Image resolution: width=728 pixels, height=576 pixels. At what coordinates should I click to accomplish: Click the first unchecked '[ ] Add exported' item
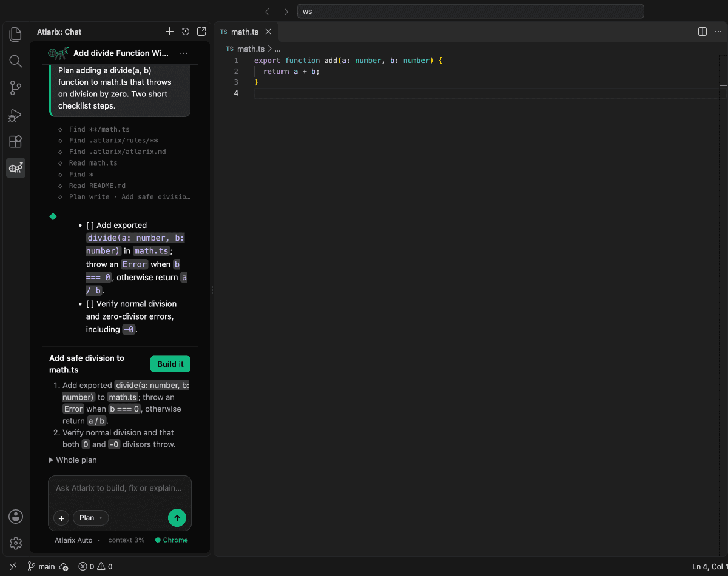pyautogui.click(x=136, y=258)
